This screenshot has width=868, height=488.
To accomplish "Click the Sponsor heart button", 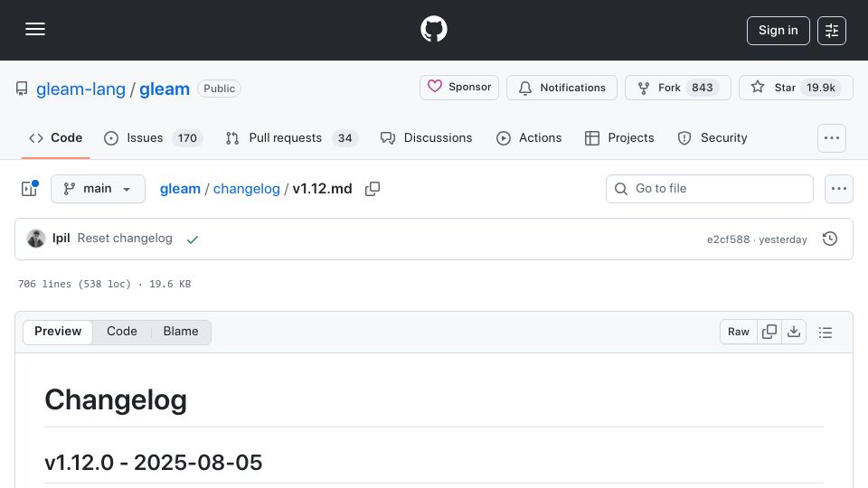I will [459, 88].
